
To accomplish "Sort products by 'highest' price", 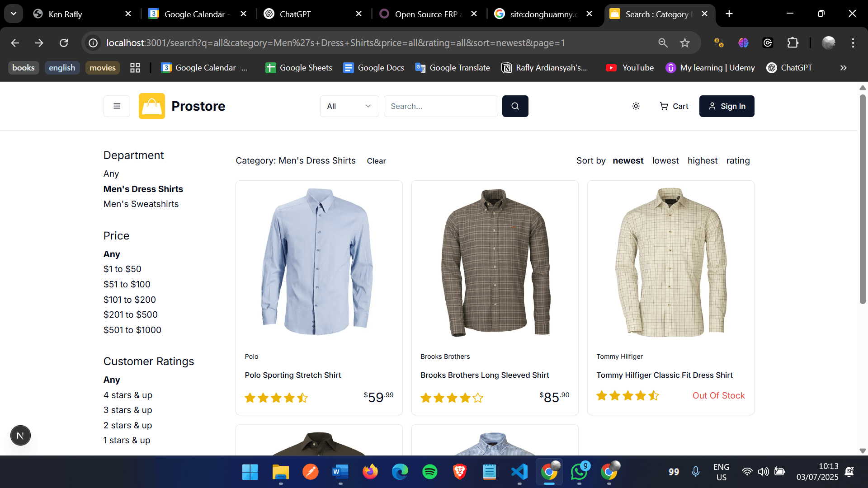I will (x=702, y=160).
